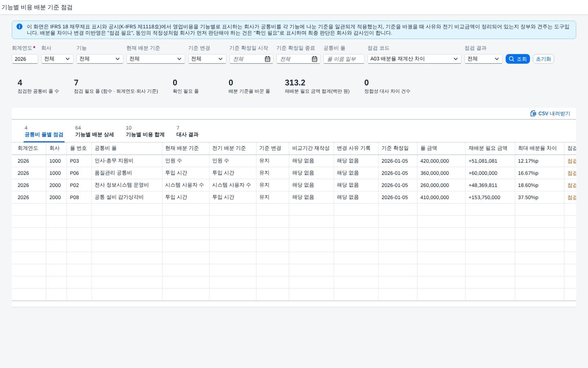Click the CSV 내려받기 export icon
Screen dimensions: 588x368
click(533, 113)
